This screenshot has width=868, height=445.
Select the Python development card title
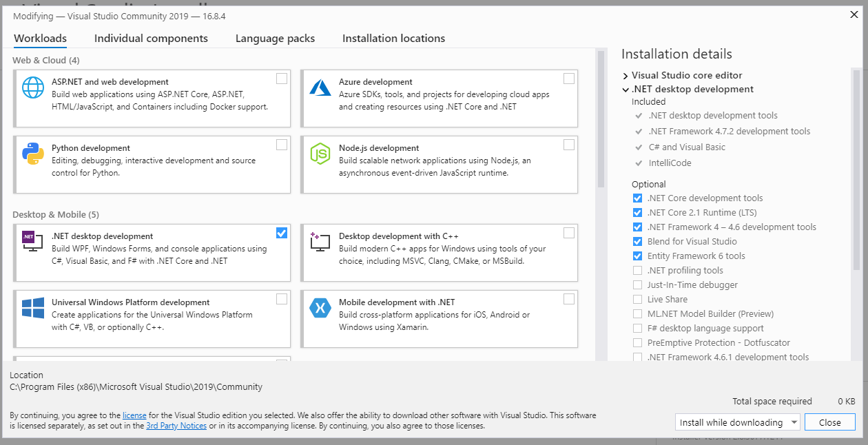(91, 148)
